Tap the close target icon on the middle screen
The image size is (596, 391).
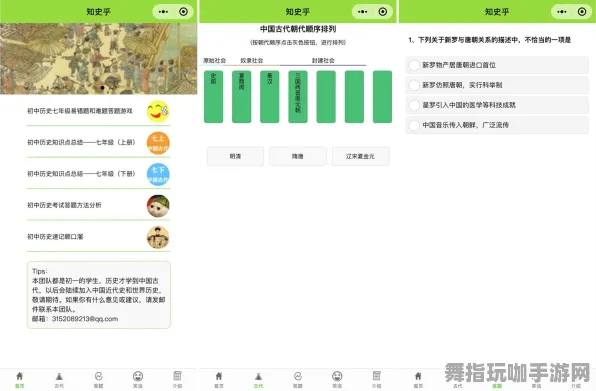tap(382, 12)
